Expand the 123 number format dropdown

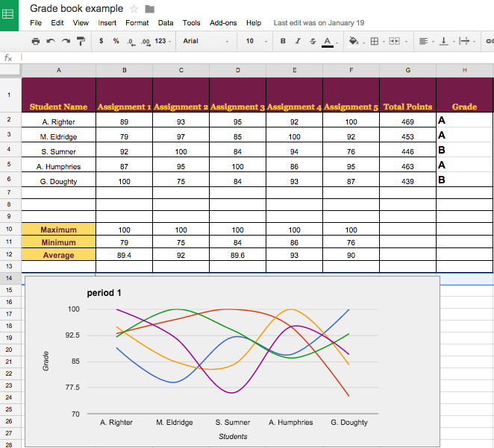163,41
